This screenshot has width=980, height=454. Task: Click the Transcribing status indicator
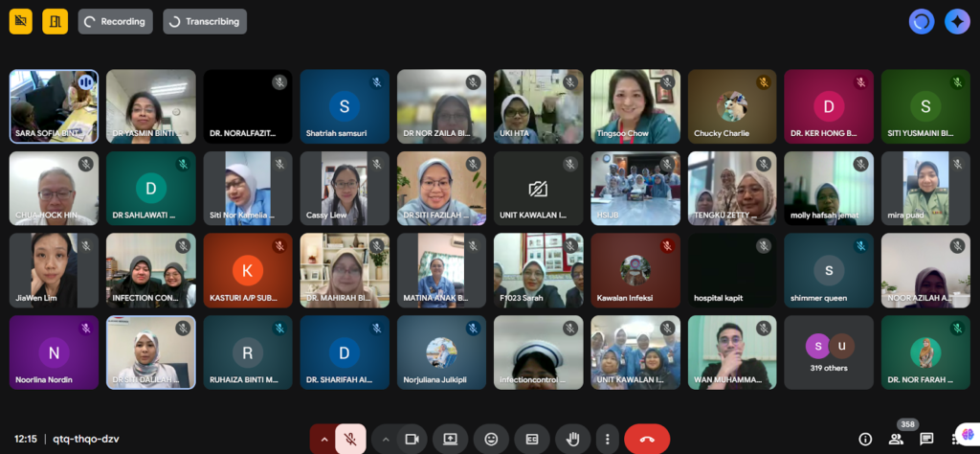pyautogui.click(x=205, y=21)
